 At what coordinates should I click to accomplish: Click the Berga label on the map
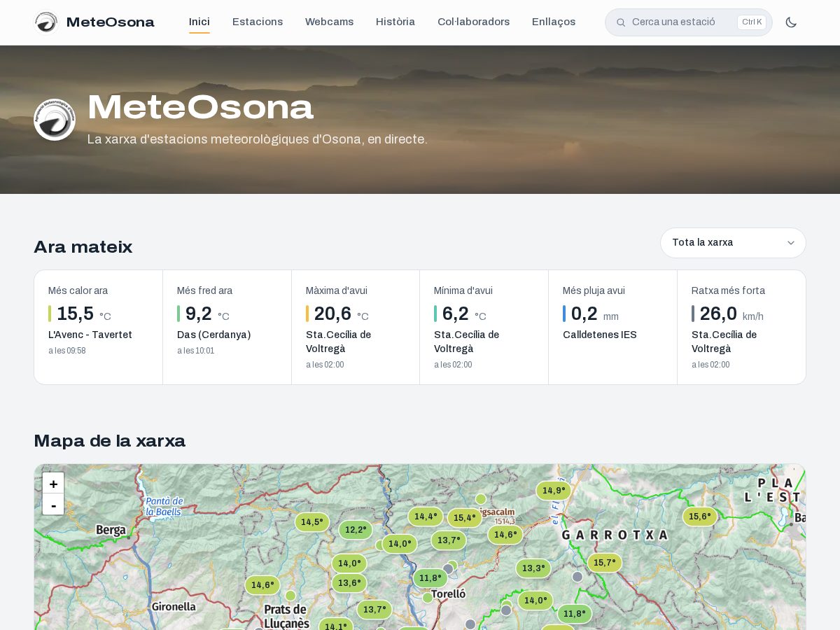111,529
